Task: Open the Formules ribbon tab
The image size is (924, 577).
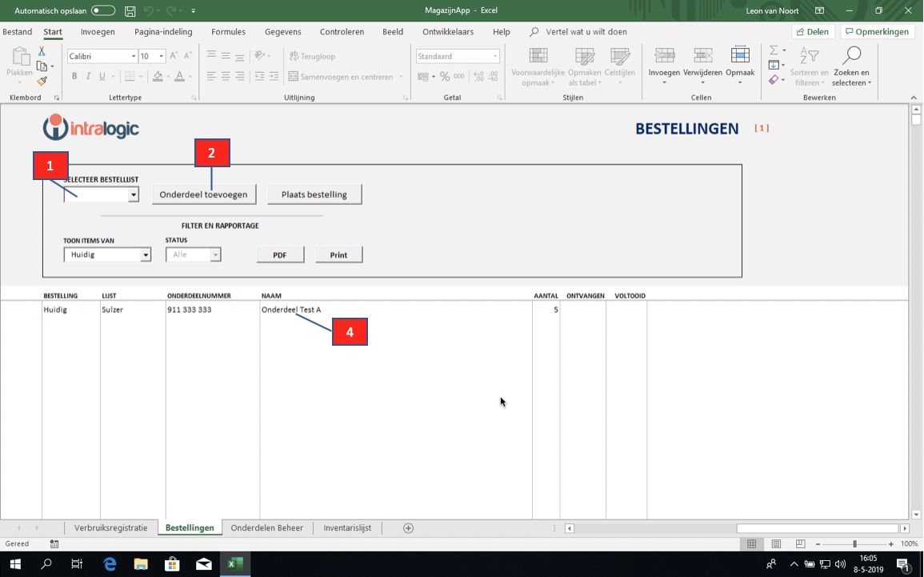Action: click(228, 32)
